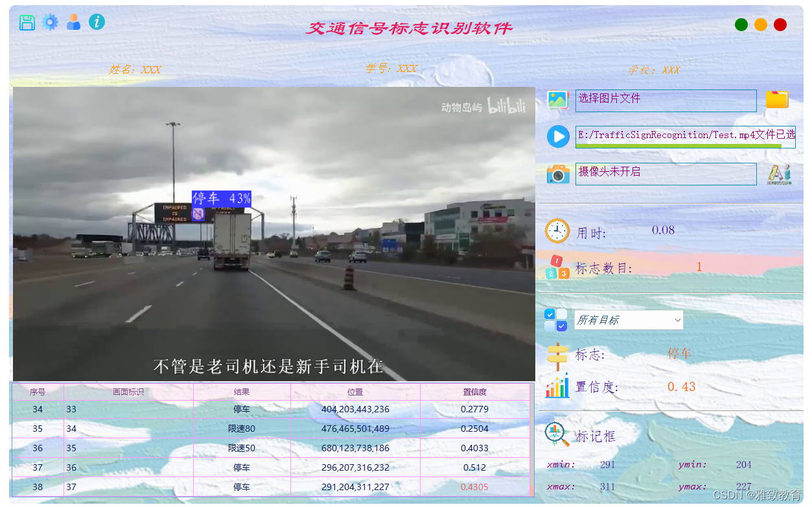Screen dimensions: 812x507
Task: Click the xmax value 311
Action: (x=607, y=487)
